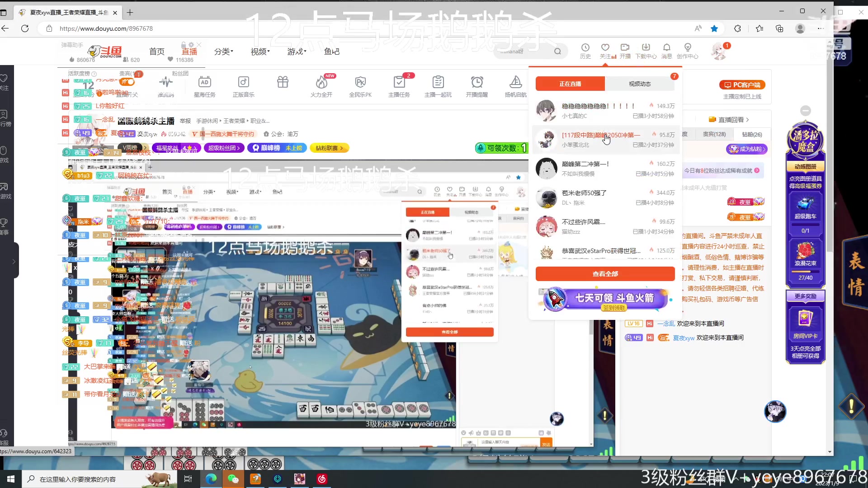Open the 关注 heart icon
The height and width of the screenshot is (488, 868).
click(x=605, y=51)
